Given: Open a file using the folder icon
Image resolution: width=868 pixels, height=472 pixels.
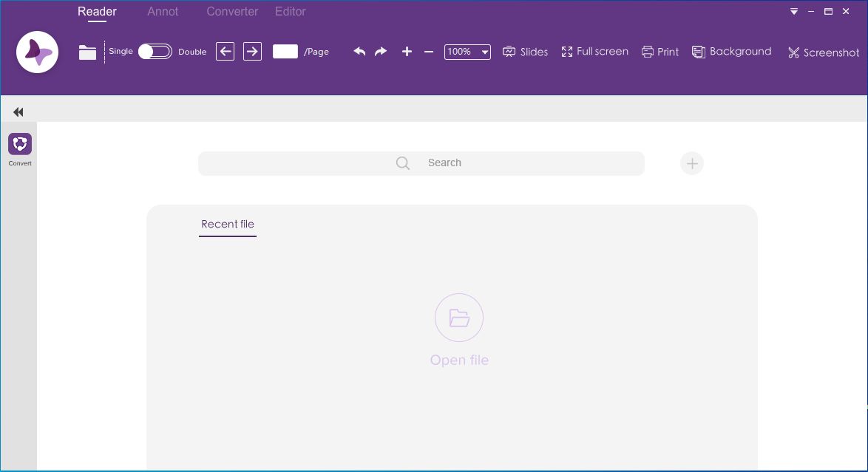Looking at the screenshot, I should coord(87,52).
